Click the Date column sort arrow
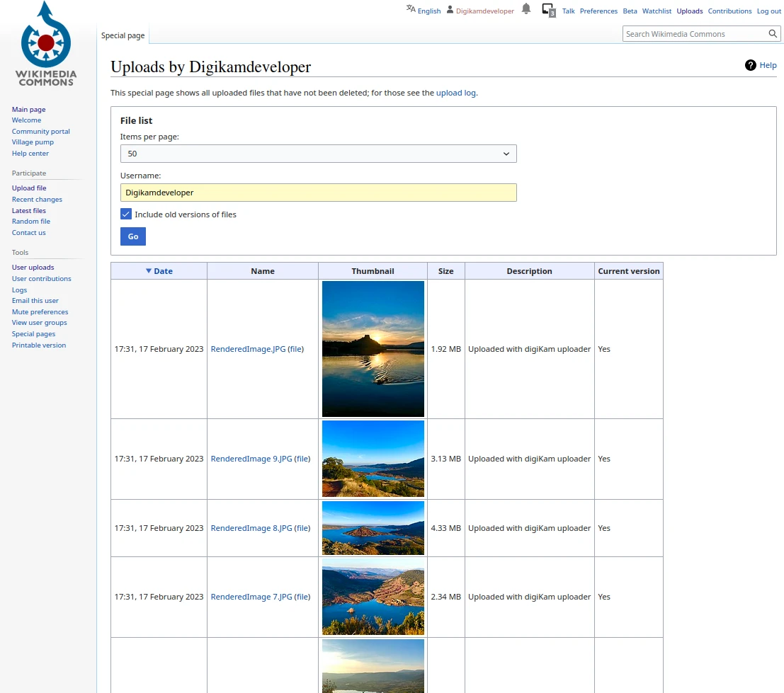Screen dimensions: 784x693 point(149,271)
